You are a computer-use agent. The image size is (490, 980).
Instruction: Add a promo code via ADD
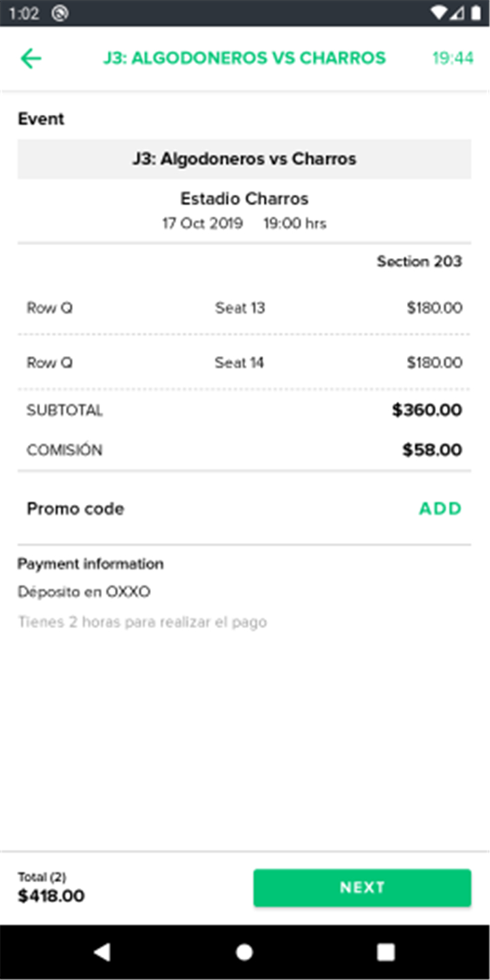(x=440, y=508)
